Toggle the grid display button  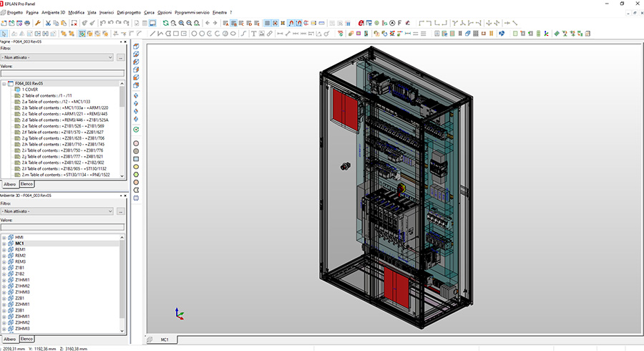click(268, 23)
